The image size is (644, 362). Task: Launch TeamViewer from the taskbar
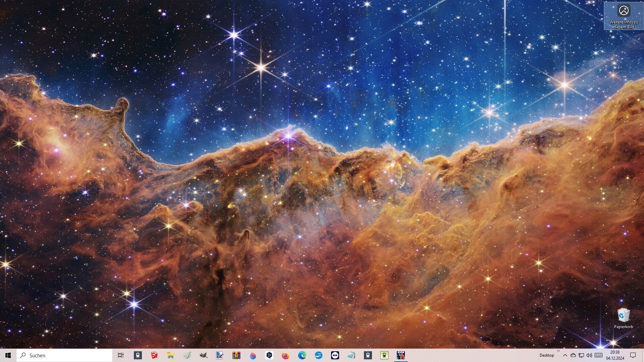click(335, 355)
